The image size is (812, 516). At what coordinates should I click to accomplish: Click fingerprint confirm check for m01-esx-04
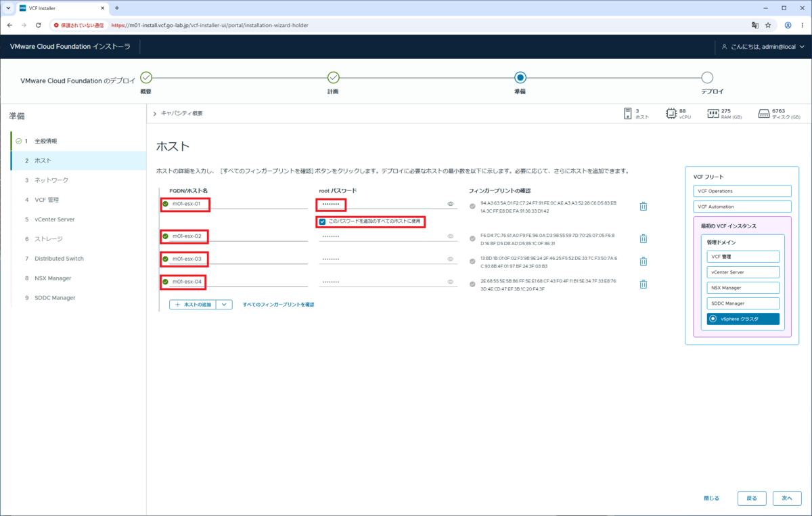click(x=472, y=284)
